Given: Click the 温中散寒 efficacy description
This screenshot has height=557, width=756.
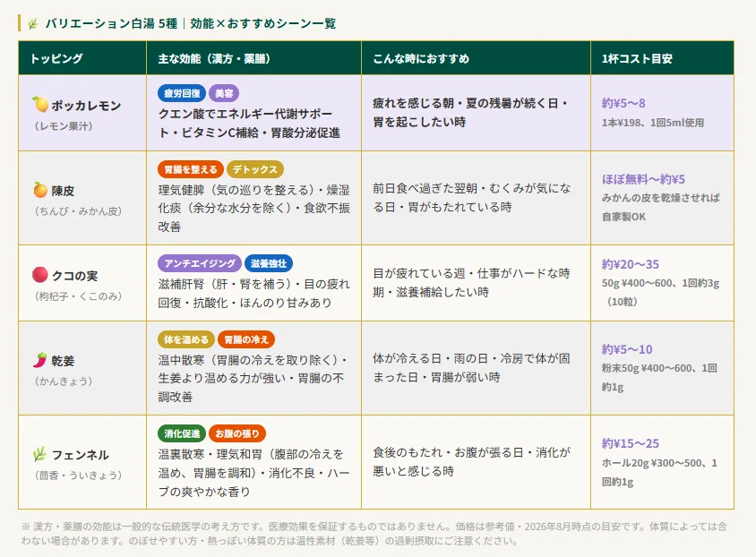Looking at the screenshot, I should tap(253, 378).
